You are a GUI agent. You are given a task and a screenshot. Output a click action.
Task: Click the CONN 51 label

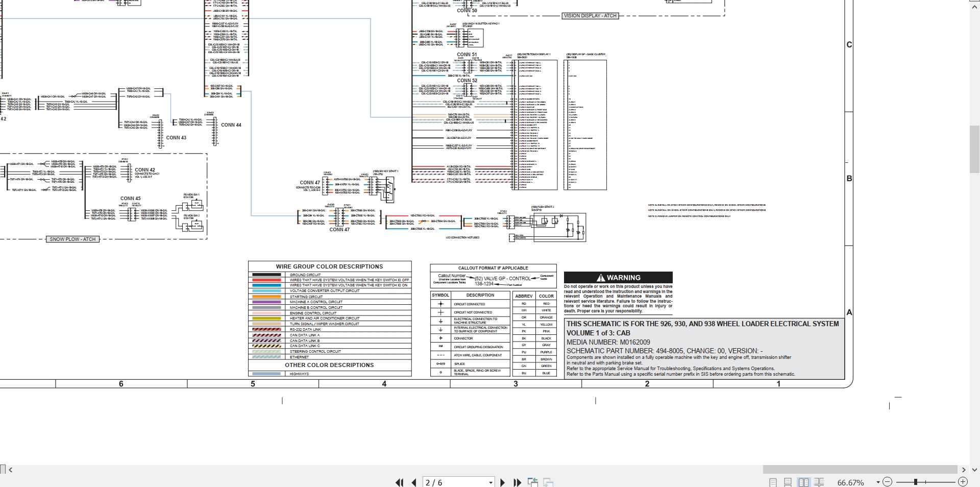coord(467,55)
